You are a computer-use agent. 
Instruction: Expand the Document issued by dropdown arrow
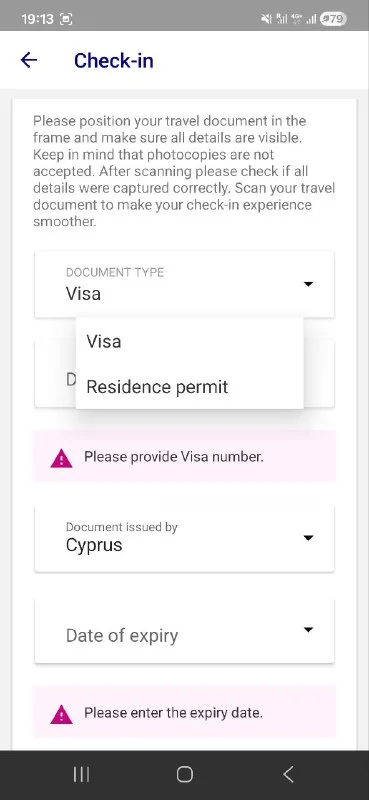[x=308, y=538]
